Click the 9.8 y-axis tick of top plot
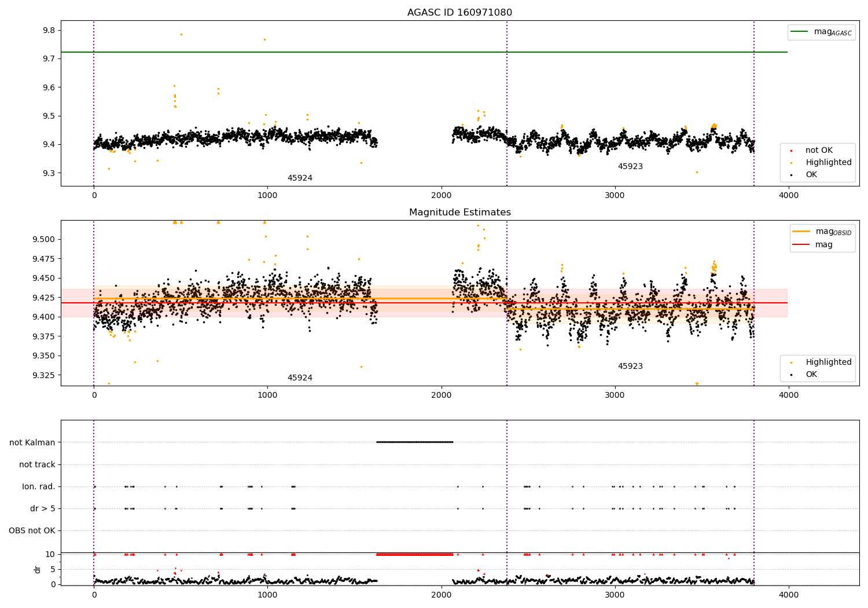The height and width of the screenshot is (608, 868). click(x=50, y=31)
